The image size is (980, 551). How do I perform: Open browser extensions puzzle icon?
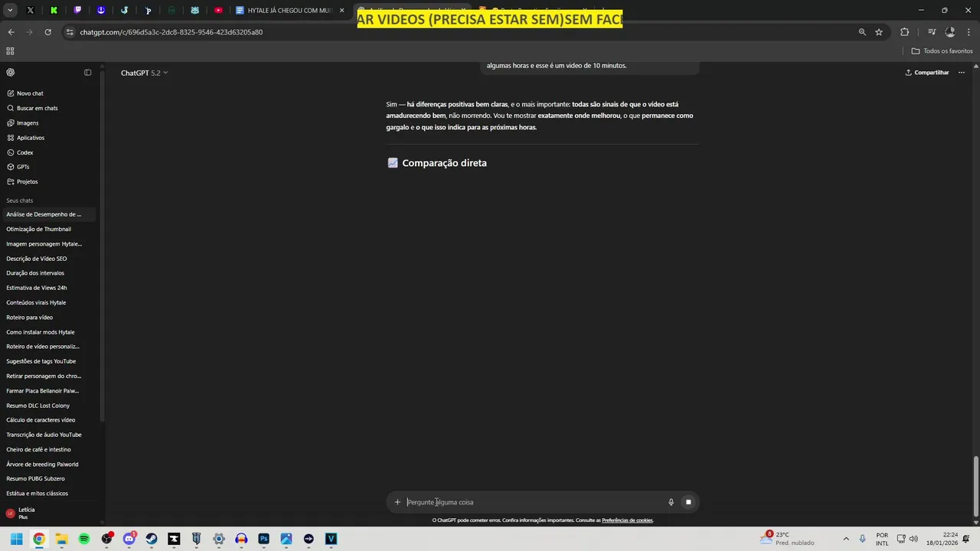pyautogui.click(x=904, y=32)
